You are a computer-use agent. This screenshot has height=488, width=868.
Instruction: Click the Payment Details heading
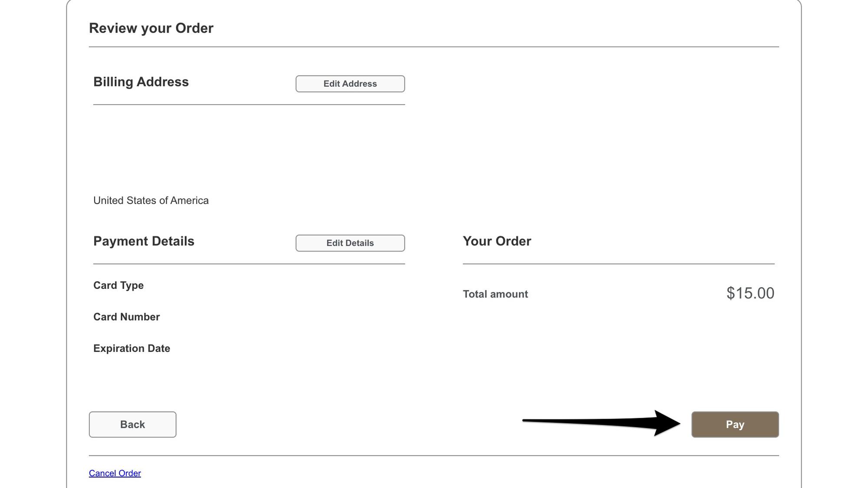pos(144,241)
